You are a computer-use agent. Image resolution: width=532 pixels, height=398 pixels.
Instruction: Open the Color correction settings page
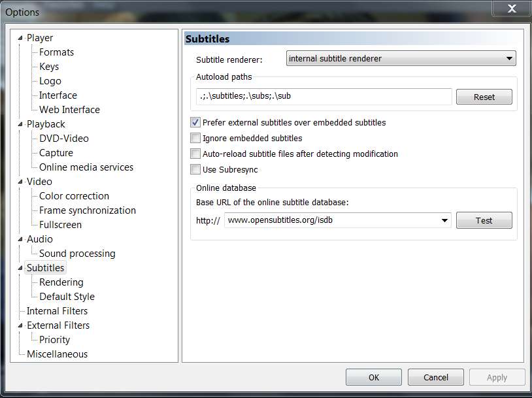tap(74, 196)
